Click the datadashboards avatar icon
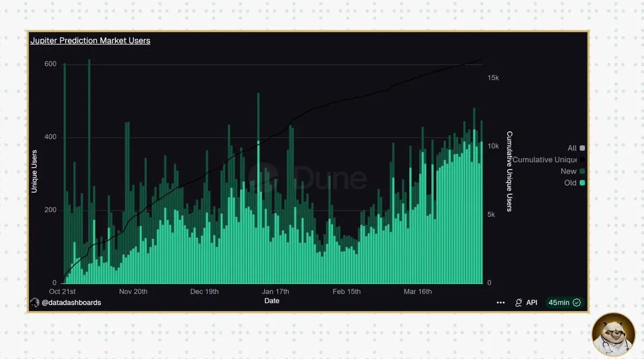 [x=35, y=303]
